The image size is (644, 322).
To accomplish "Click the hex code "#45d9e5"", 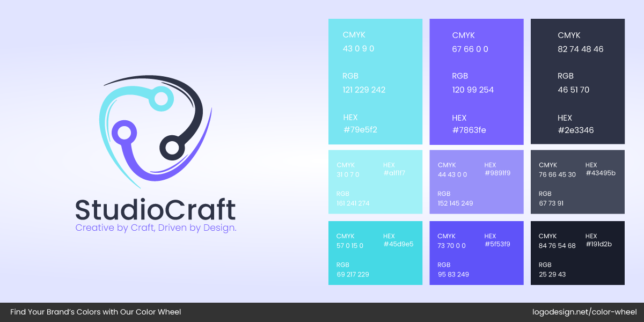I will pos(398,244).
